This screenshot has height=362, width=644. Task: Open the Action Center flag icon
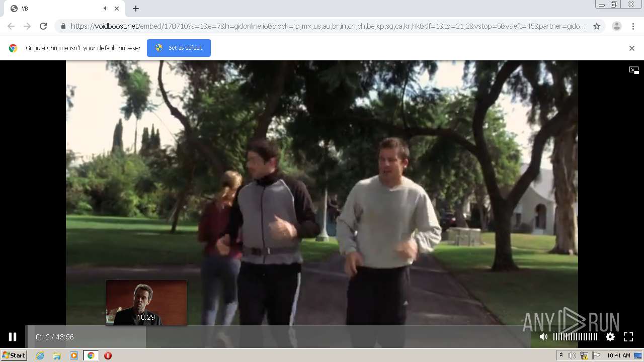(596, 355)
